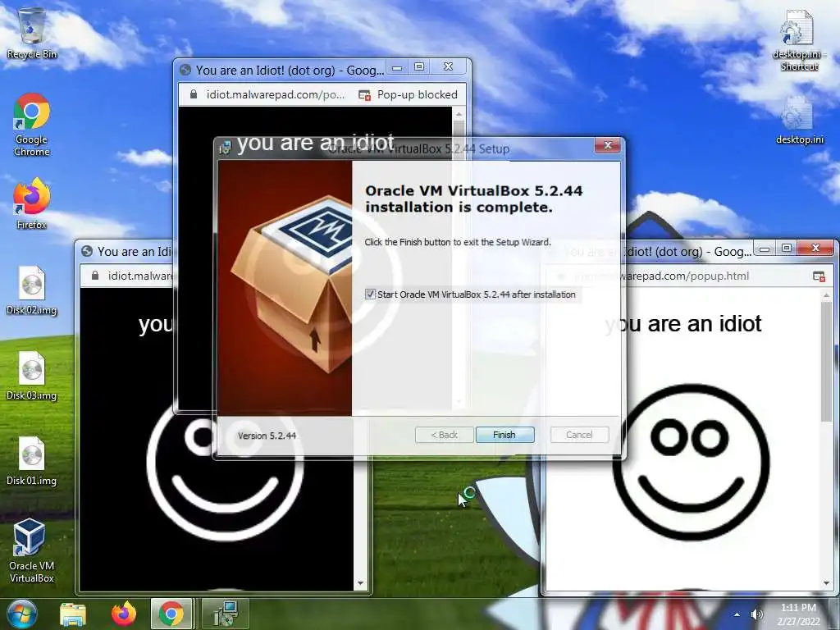
Task: Click scrollbar up arrow in top Chrome window
Action: (x=459, y=114)
